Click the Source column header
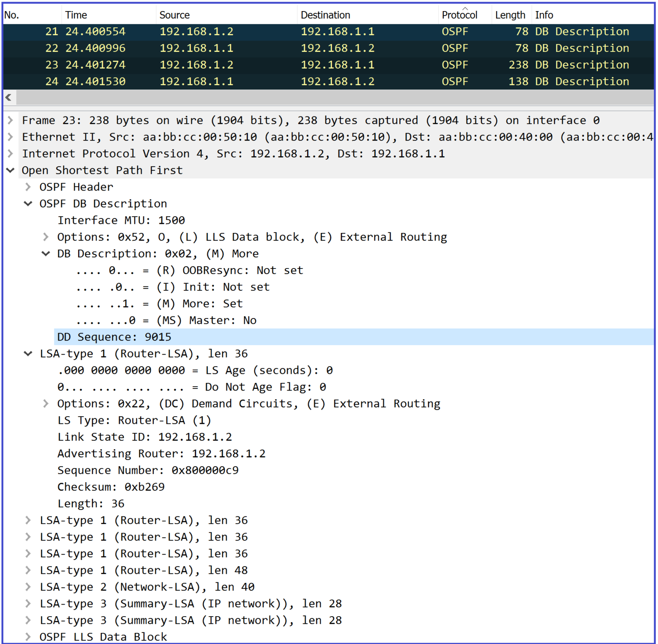 tap(175, 15)
